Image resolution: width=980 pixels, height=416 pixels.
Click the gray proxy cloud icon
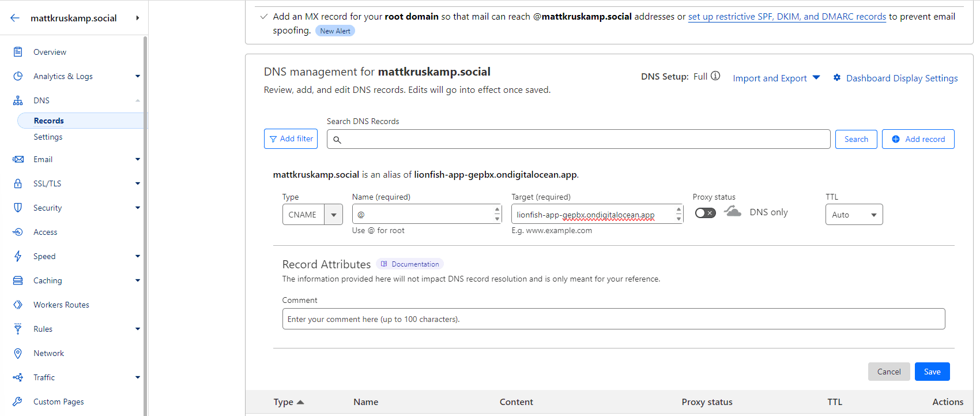click(733, 211)
